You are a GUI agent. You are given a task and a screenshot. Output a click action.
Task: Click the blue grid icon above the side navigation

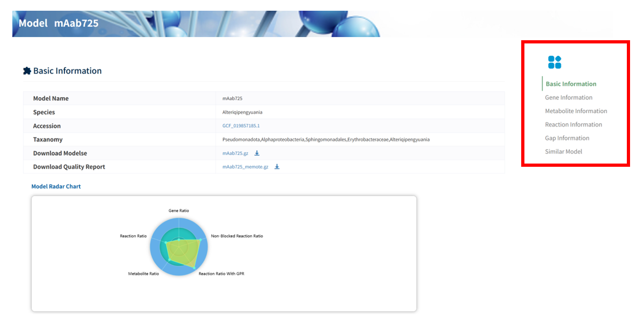[x=554, y=62]
